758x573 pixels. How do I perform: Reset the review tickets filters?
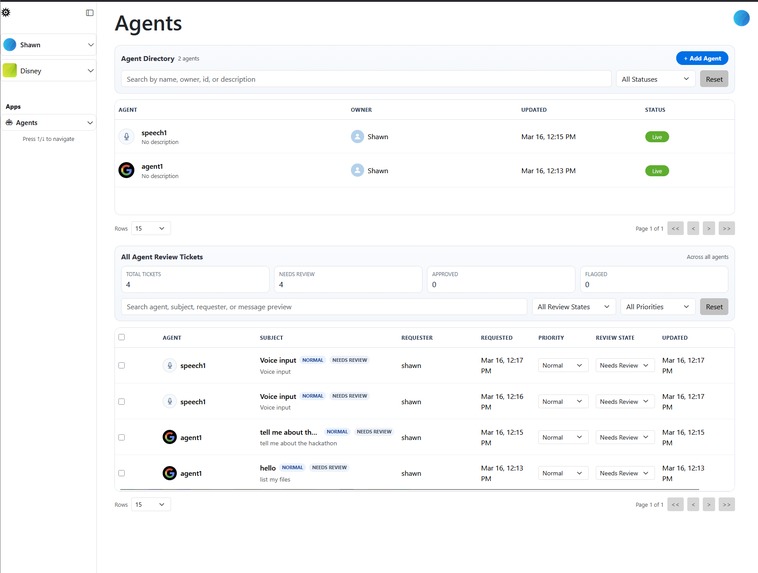click(x=714, y=307)
